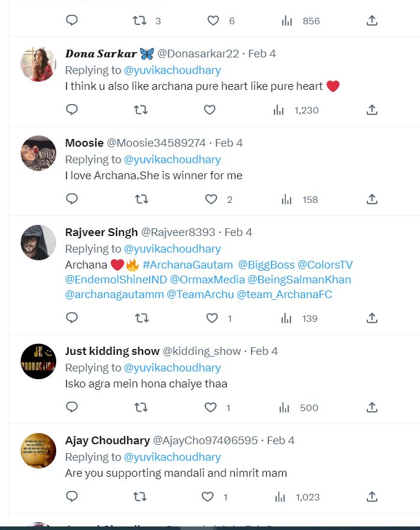Open reply box for Ajay Choudhary's tweet
This screenshot has width=420, height=530.
point(72,497)
